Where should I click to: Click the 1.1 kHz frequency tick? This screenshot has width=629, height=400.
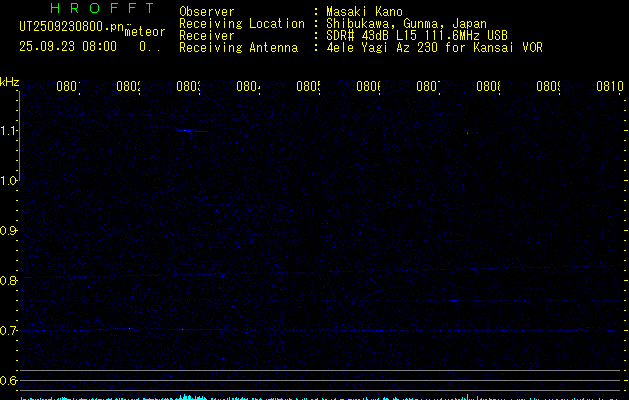9,131
